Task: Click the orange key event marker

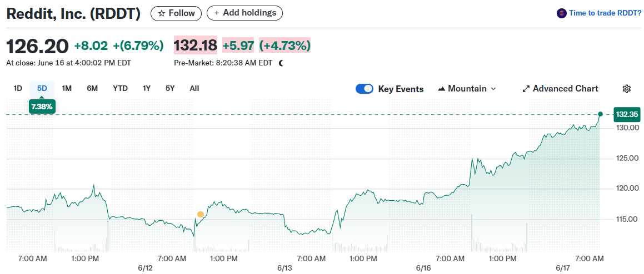Action: point(201,214)
